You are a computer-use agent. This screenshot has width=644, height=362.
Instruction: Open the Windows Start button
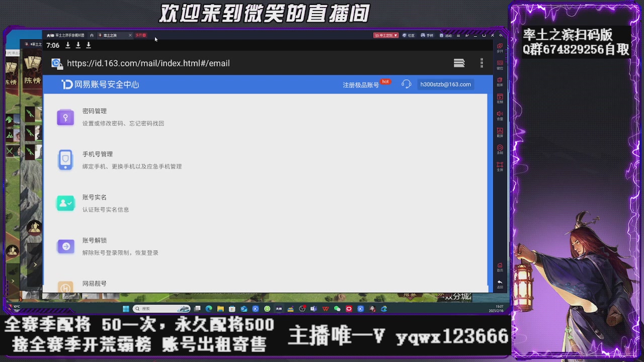click(125, 309)
